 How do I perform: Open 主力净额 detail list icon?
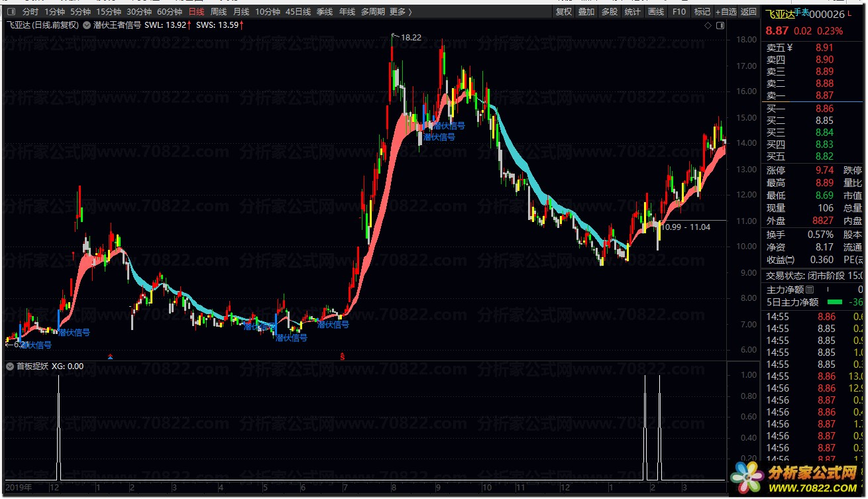click(x=809, y=290)
